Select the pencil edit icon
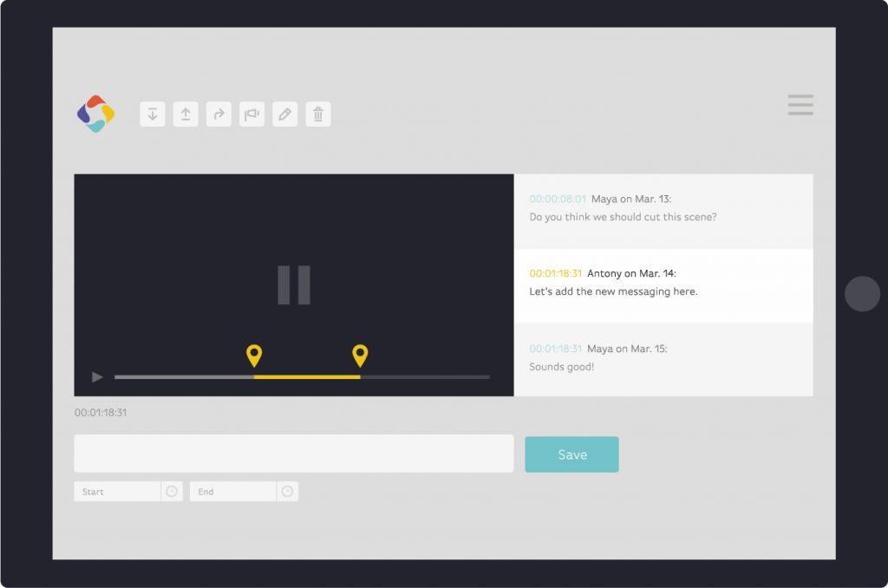Image resolution: width=888 pixels, height=588 pixels. coord(284,114)
